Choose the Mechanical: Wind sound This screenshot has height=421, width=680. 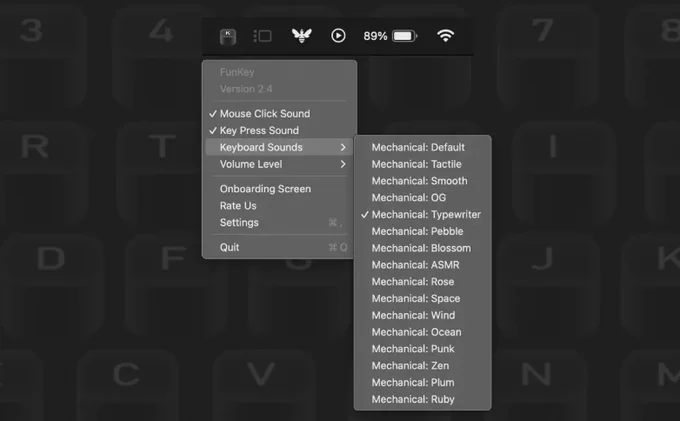click(422, 315)
